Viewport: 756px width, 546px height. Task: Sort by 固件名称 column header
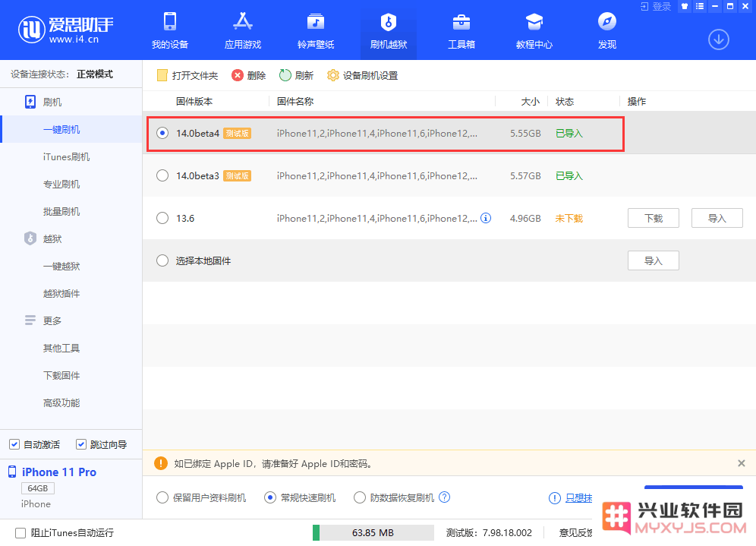[x=295, y=101]
